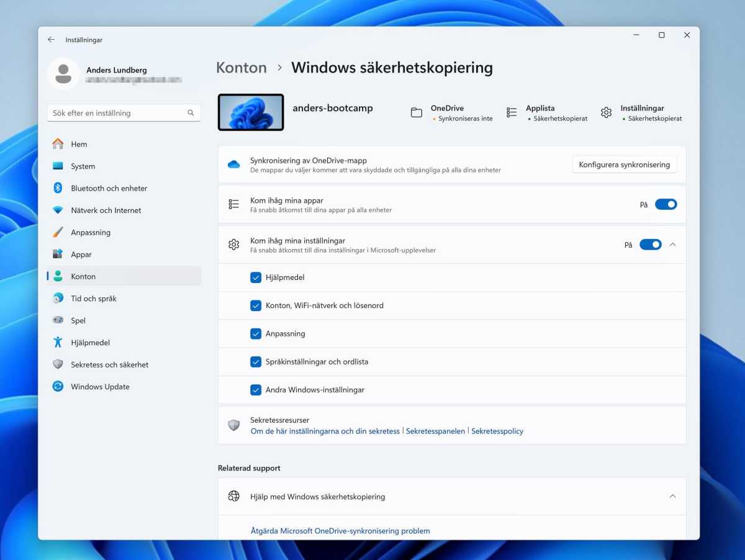Uncheck Konton, WiFi-nätverk och lösenord
This screenshot has width=745, height=560.
click(x=256, y=305)
